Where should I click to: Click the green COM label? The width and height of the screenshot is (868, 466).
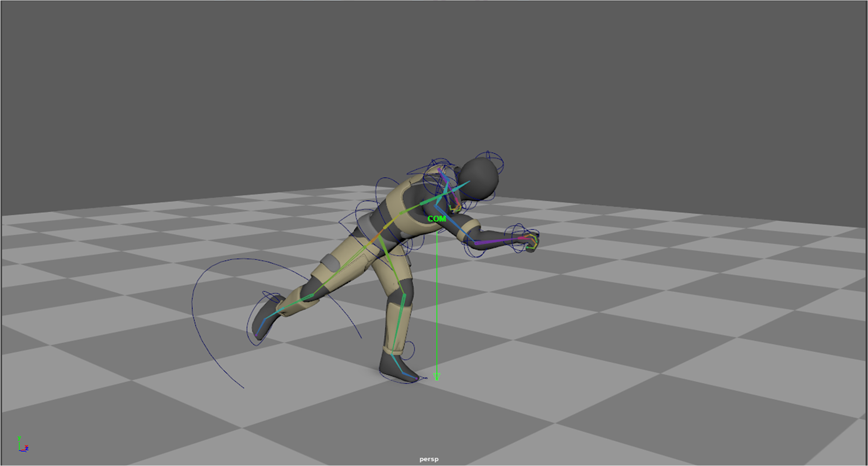(x=437, y=219)
